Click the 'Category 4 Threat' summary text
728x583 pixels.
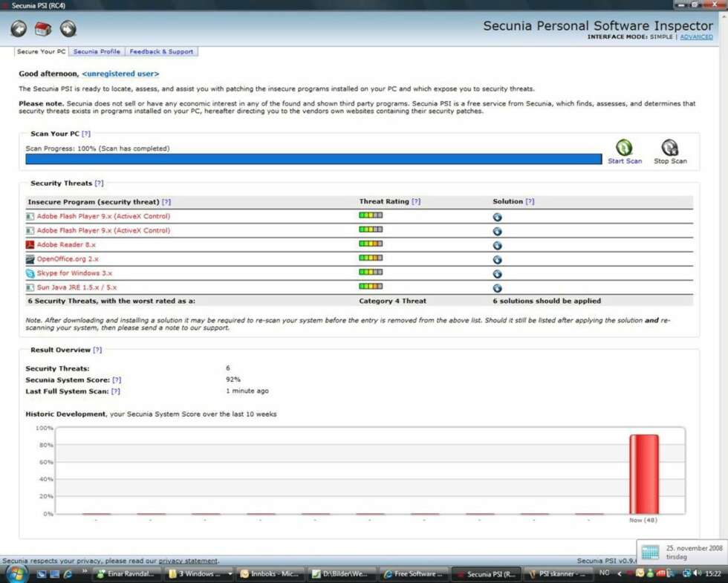coord(392,301)
